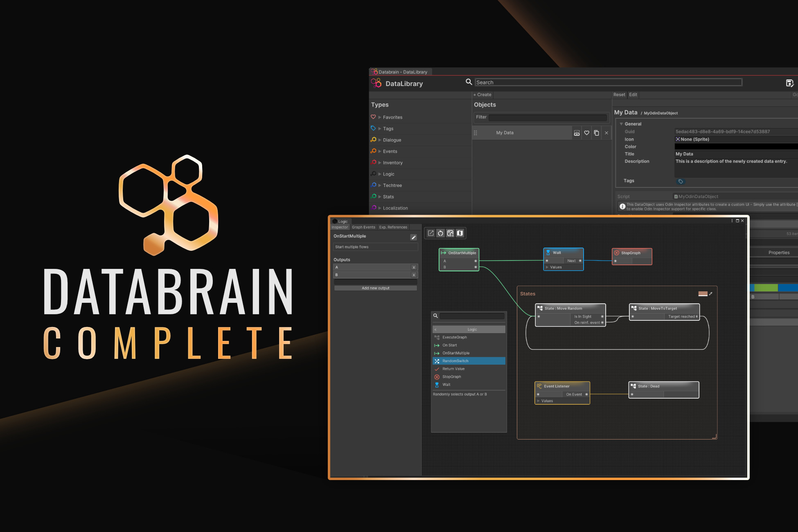Click the pencil icon on the States group
798x532 pixels.
pyautogui.click(x=711, y=293)
